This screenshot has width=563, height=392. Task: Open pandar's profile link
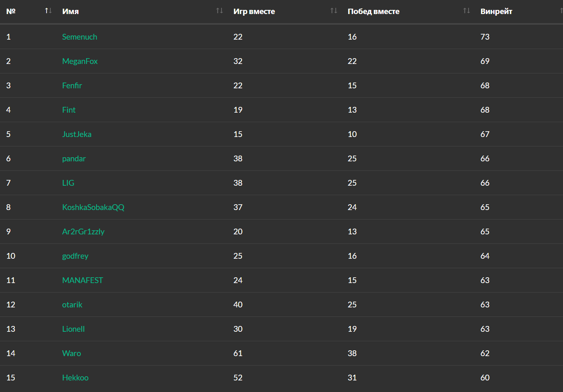pyautogui.click(x=74, y=158)
